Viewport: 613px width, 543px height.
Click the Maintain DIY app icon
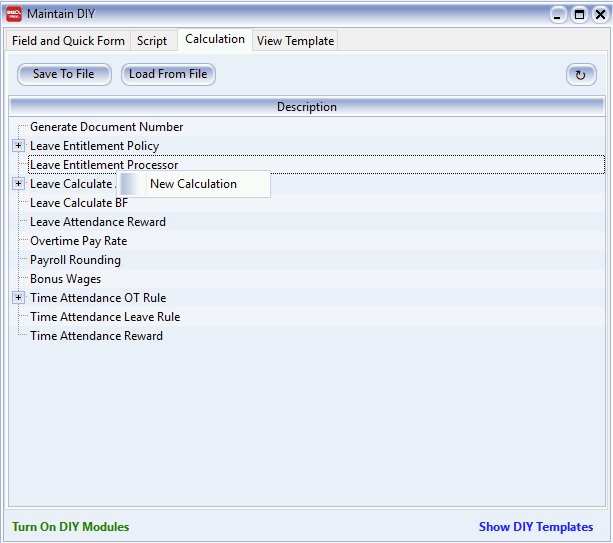(x=13, y=14)
